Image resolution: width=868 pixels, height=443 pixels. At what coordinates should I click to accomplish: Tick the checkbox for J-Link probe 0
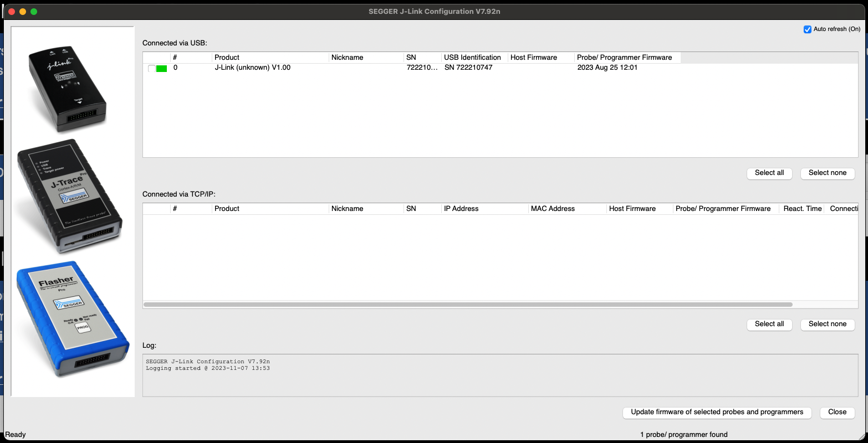[152, 68]
